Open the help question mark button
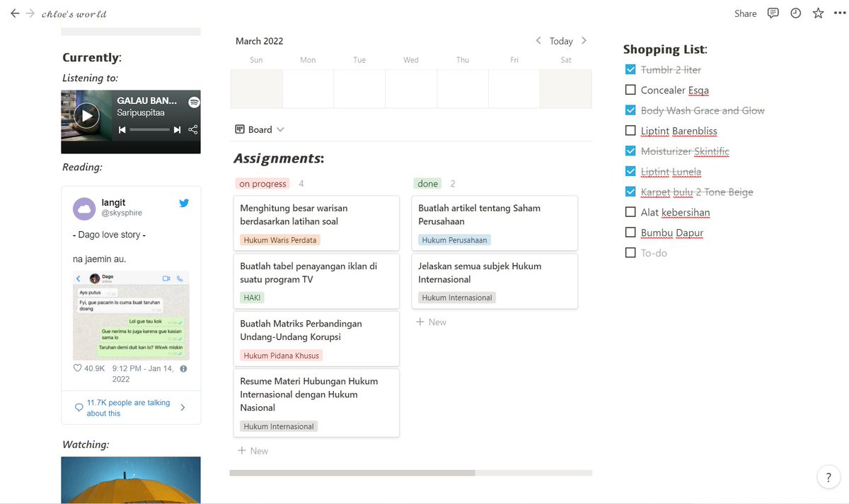849x504 pixels. pyautogui.click(x=828, y=477)
